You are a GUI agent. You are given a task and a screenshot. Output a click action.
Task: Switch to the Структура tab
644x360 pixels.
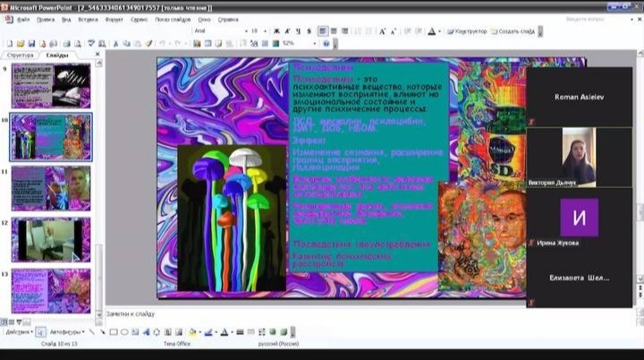tap(20, 56)
